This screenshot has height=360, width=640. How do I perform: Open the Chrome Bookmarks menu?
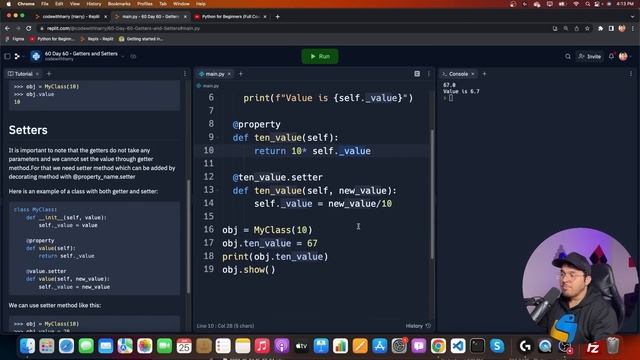pos(119,4)
